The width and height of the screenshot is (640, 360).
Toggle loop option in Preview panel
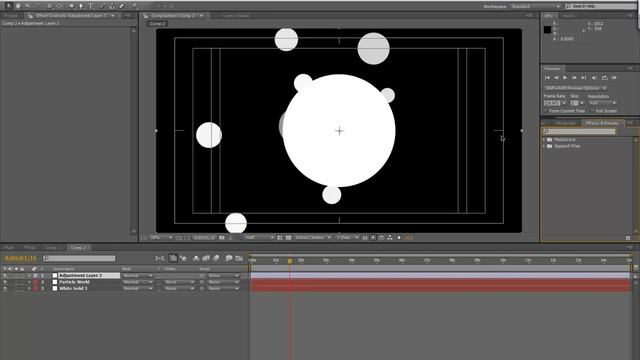pos(604,78)
